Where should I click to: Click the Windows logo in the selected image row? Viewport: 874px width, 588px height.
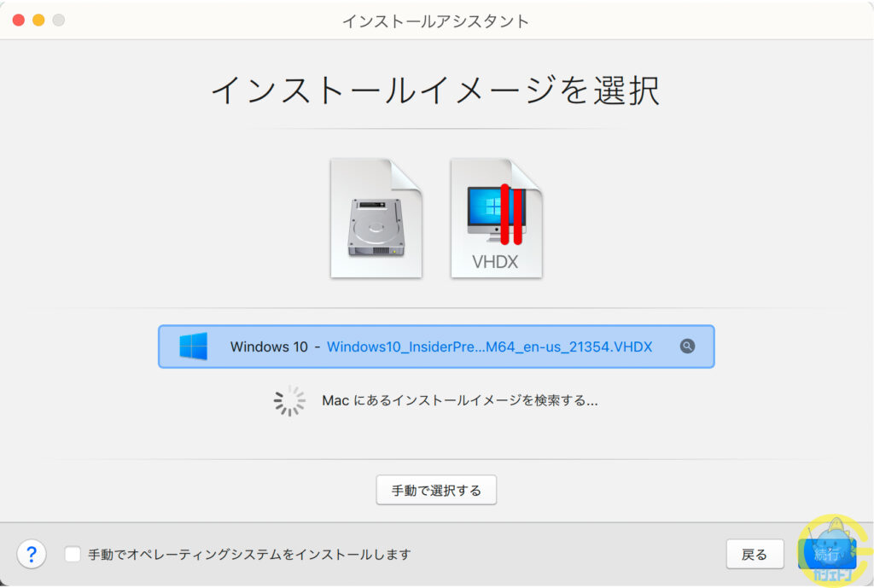(194, 346)
